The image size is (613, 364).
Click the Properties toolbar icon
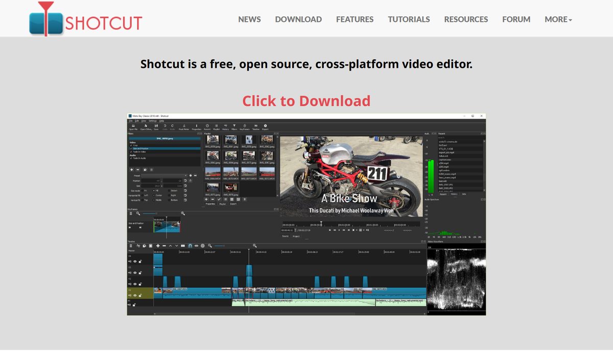point(197,126)
